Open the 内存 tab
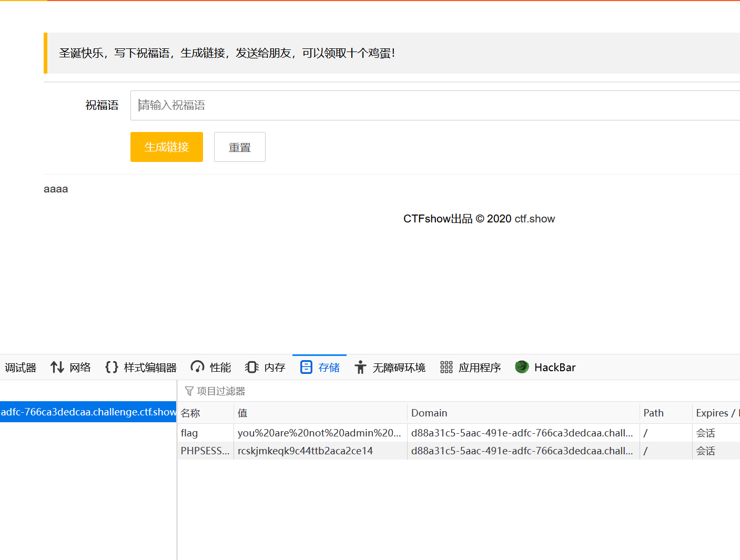The height and width of the screenshot is (560, 740). pyautogui.click(x=275, y=368)
